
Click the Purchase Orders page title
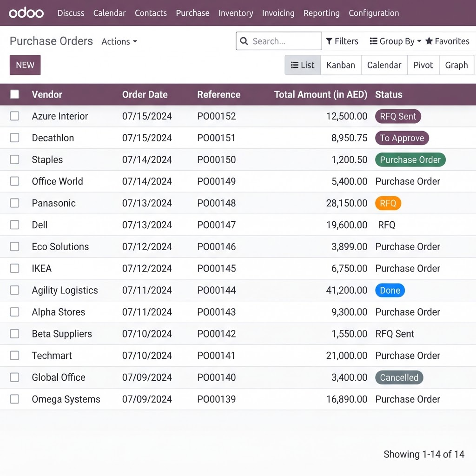pos(51,41)
